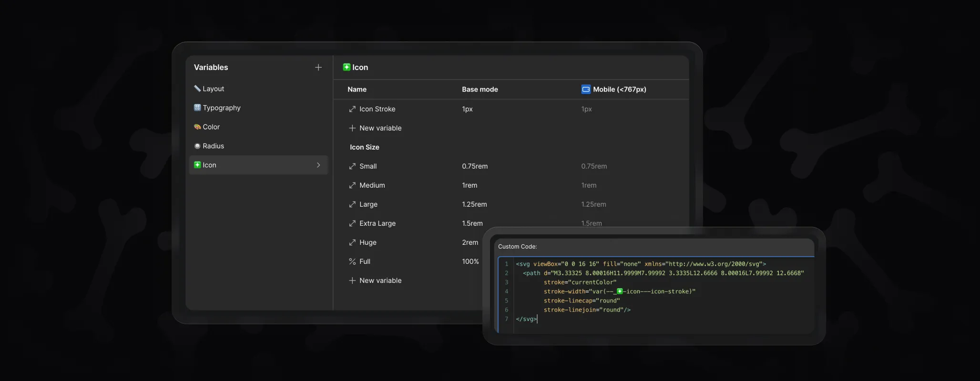
Task: Click the Radius circle icon
Action: [x=197, y=146]
